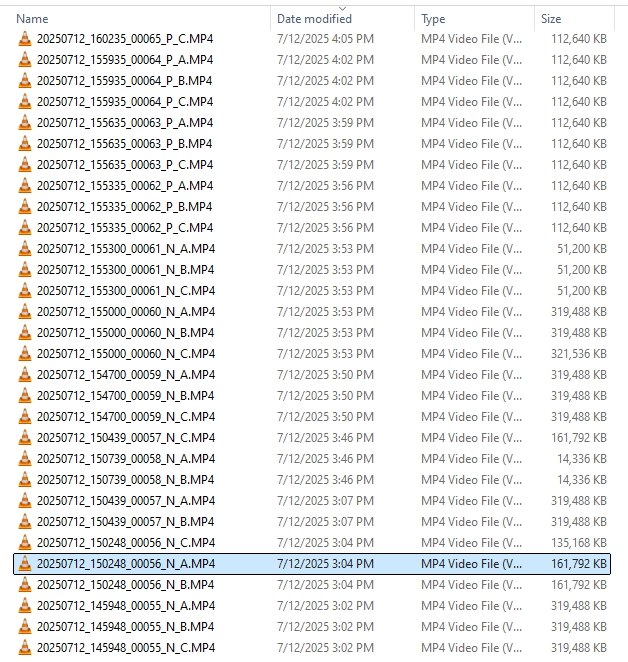Click VLC icon of 20250712_154700_00059_N_A.MP4
Screen dimensions: 628x662
tap(25, 374)
